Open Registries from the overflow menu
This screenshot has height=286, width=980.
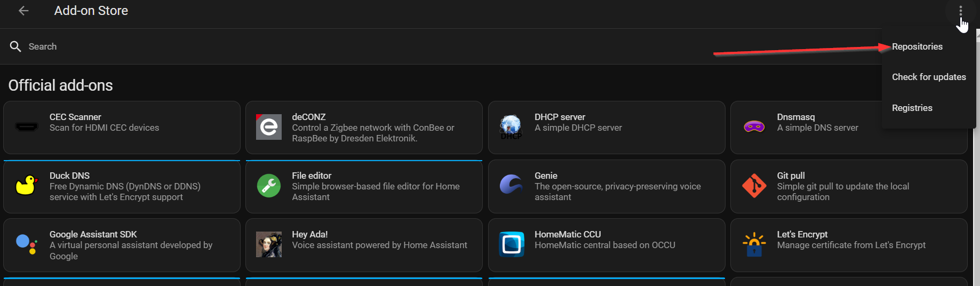point(912,108)
